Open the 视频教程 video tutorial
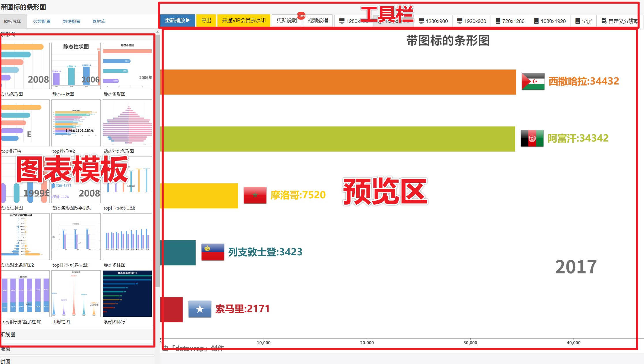This screenshot has width=644, height=364. (318, 20)
